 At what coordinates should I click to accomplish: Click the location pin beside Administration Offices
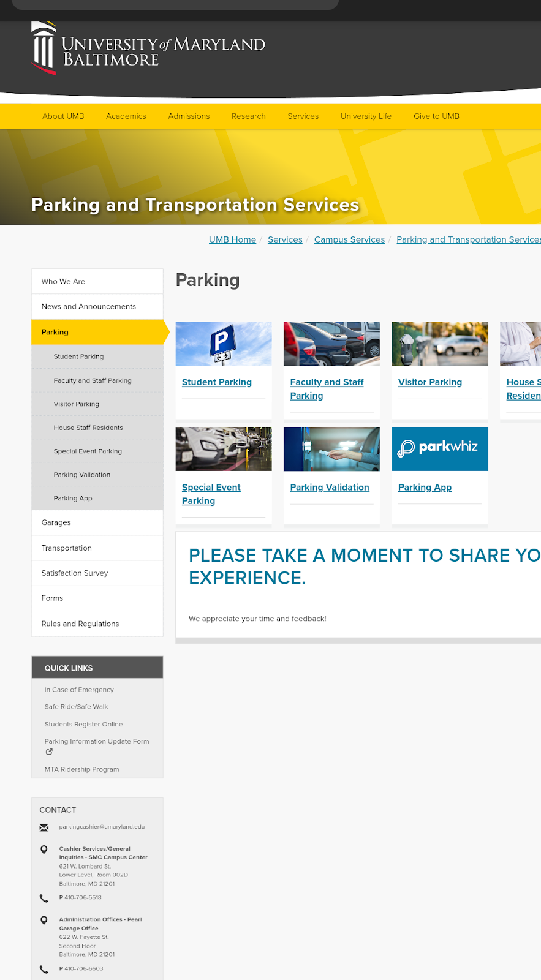point(44,921)
